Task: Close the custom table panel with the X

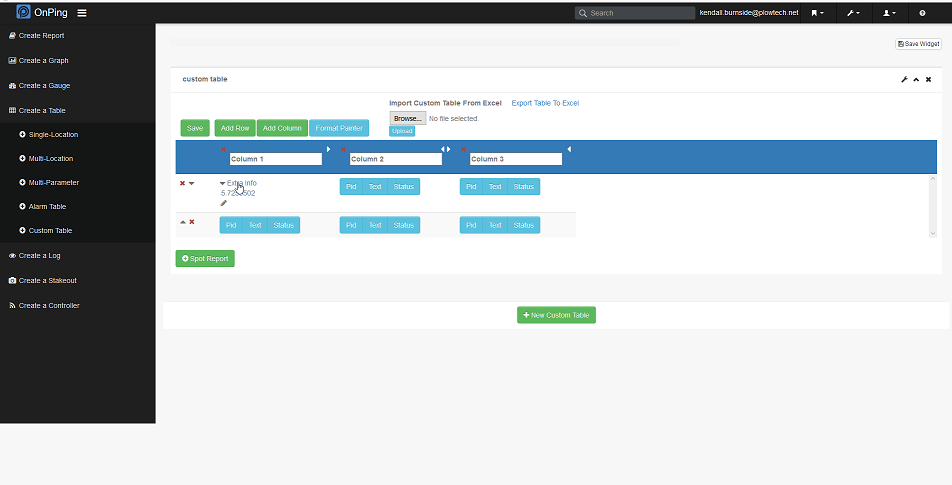Action: click(928, 79)
